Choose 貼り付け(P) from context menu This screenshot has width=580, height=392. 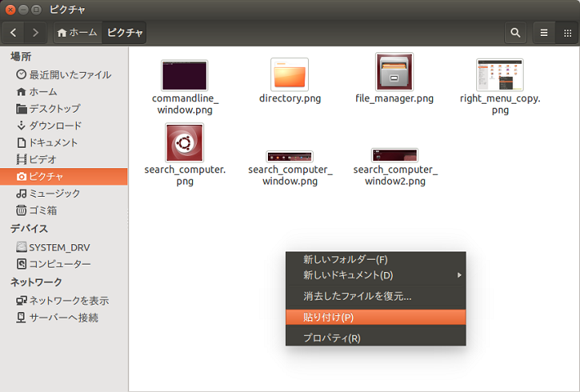pyautogui.click(x=376, y=318)
